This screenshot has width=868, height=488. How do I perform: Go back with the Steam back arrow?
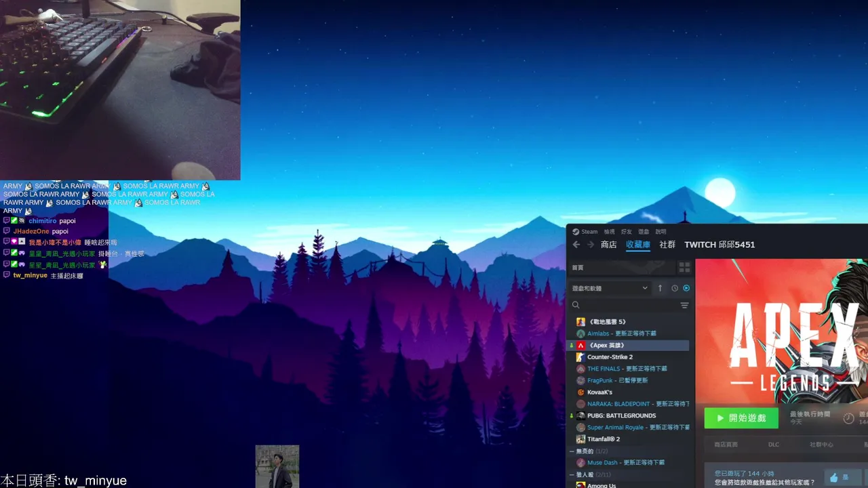[x=576, y=245]
